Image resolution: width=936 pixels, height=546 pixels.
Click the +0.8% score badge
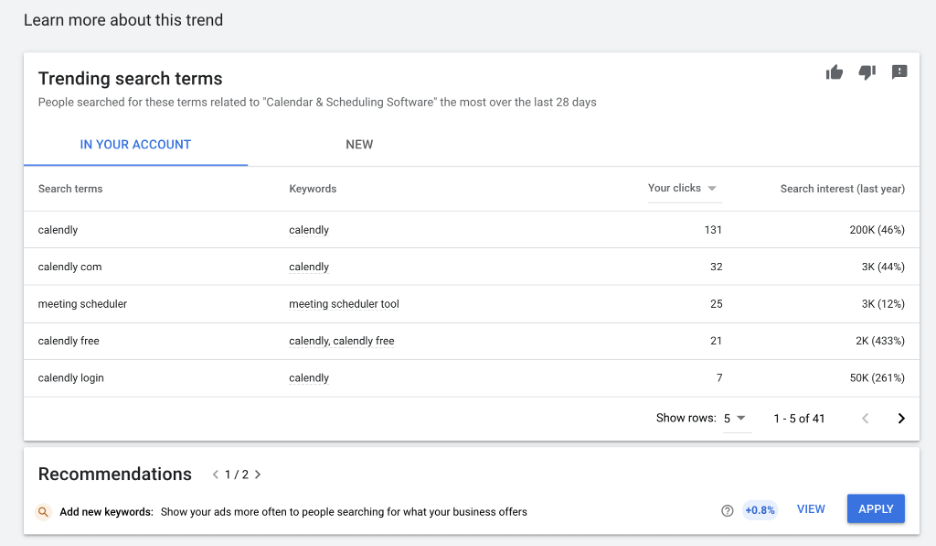pyautogui.click(x=760, y=510)
